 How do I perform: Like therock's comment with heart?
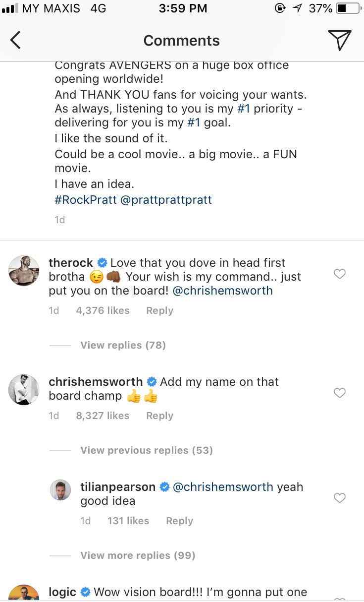340,274
